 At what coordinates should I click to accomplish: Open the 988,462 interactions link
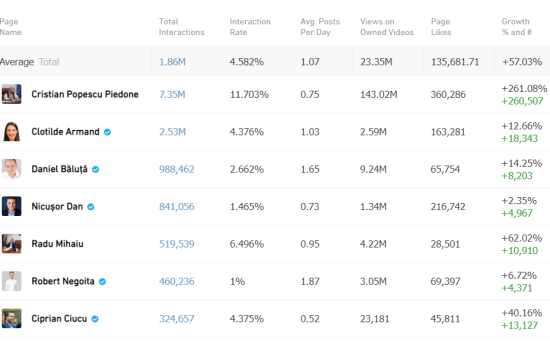pyautogui.click(x=176, y=169)
